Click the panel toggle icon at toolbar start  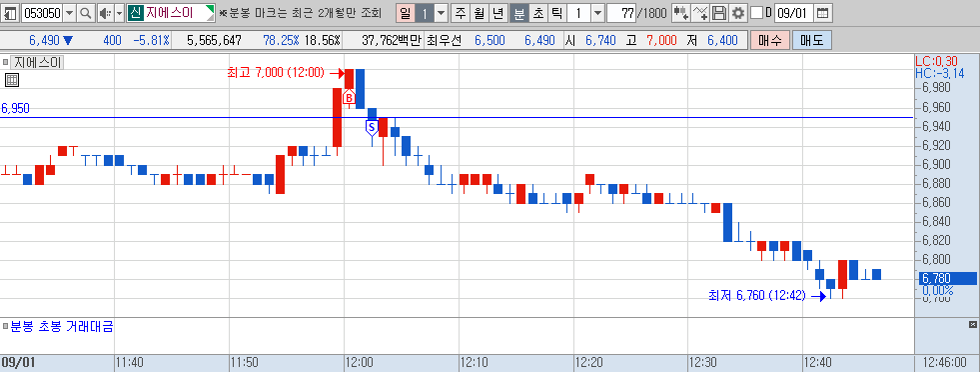click(11, 13)
